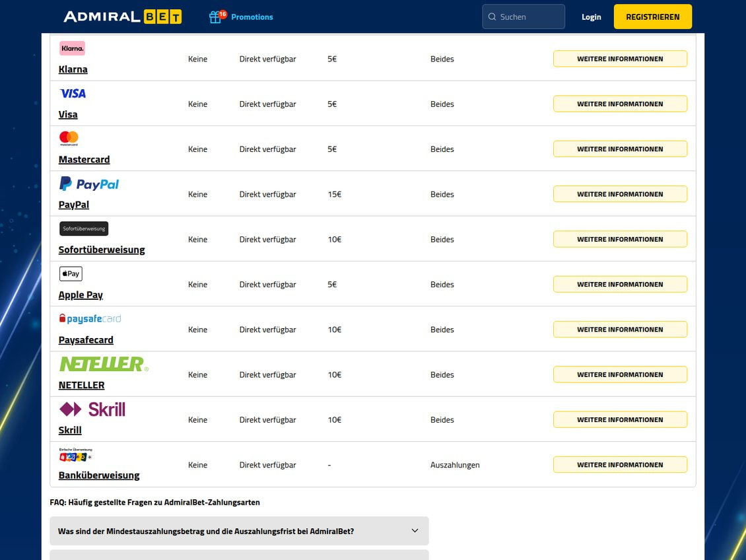
Task: Open the Promotions menu item
Action: (252, 17)
